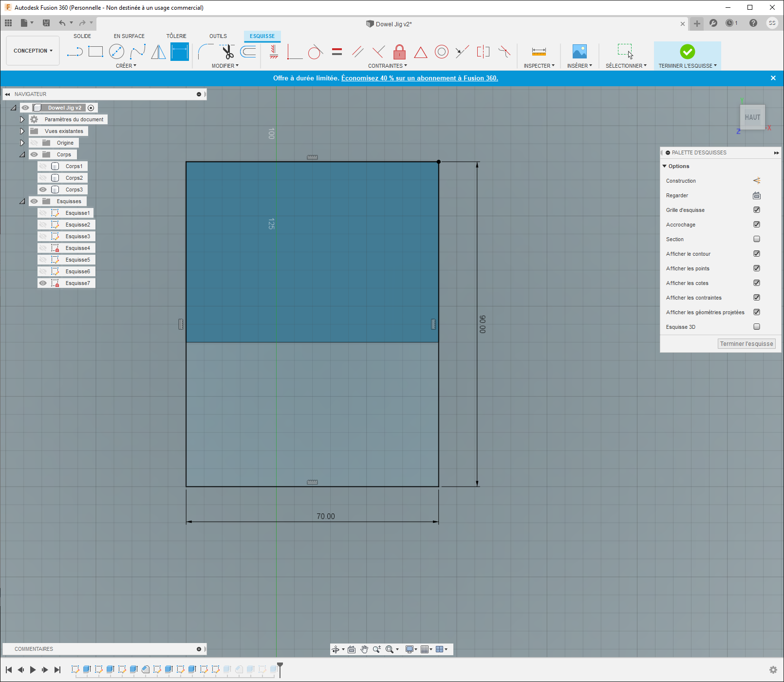Click the Terminer l'esquisse button in the palette

pos(746,343)
